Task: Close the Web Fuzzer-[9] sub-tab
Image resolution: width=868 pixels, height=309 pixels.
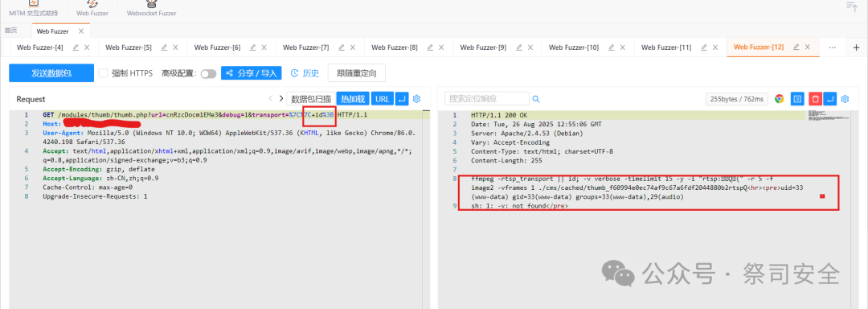Action: click(530, 47)
